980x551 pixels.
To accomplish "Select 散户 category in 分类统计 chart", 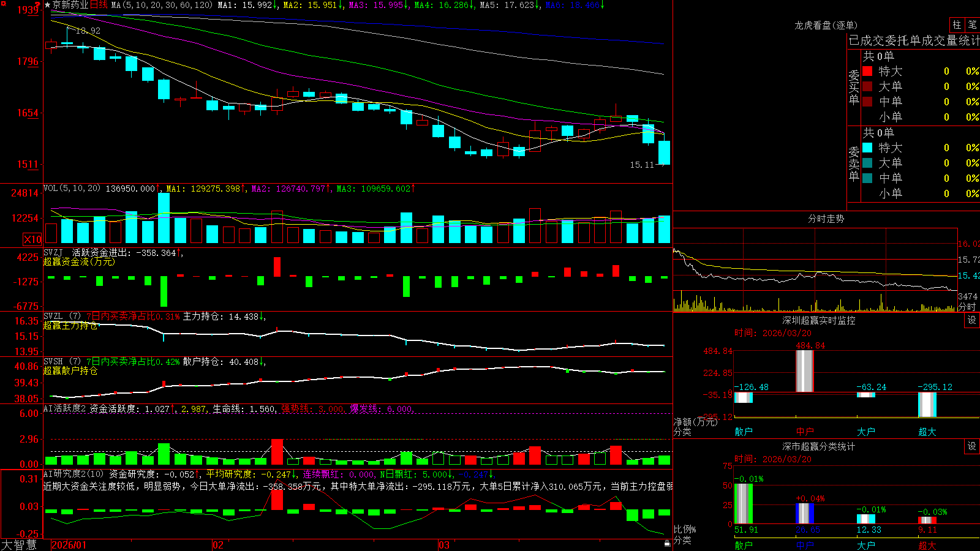I will [x=744, y=545].
